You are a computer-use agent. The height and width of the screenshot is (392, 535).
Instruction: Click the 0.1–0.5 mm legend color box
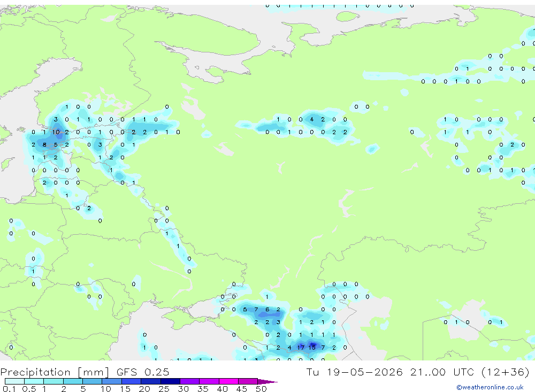(x=14, y=381)
